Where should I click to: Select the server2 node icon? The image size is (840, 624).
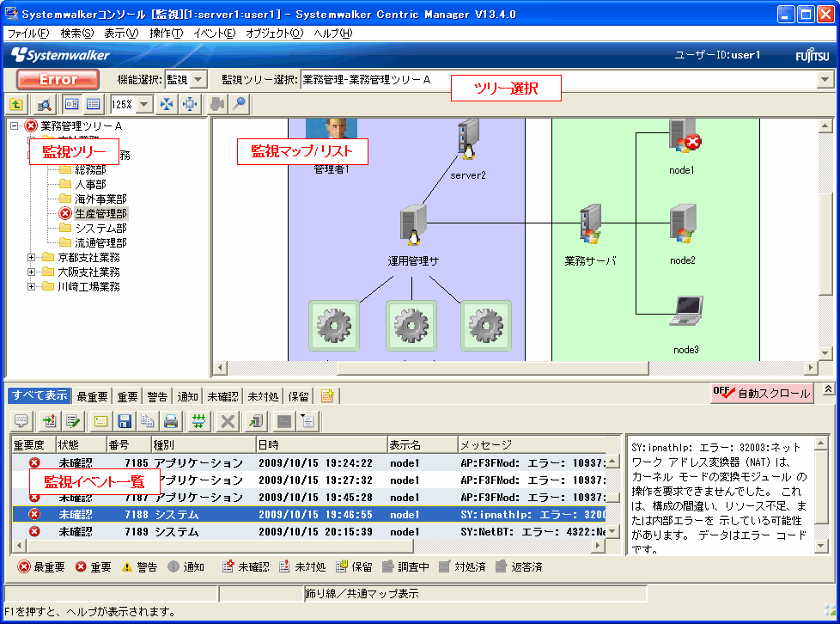tap(468, 140)
